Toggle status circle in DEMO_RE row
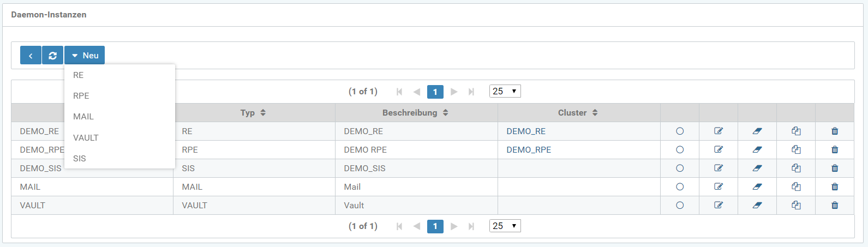 point(680,131)
